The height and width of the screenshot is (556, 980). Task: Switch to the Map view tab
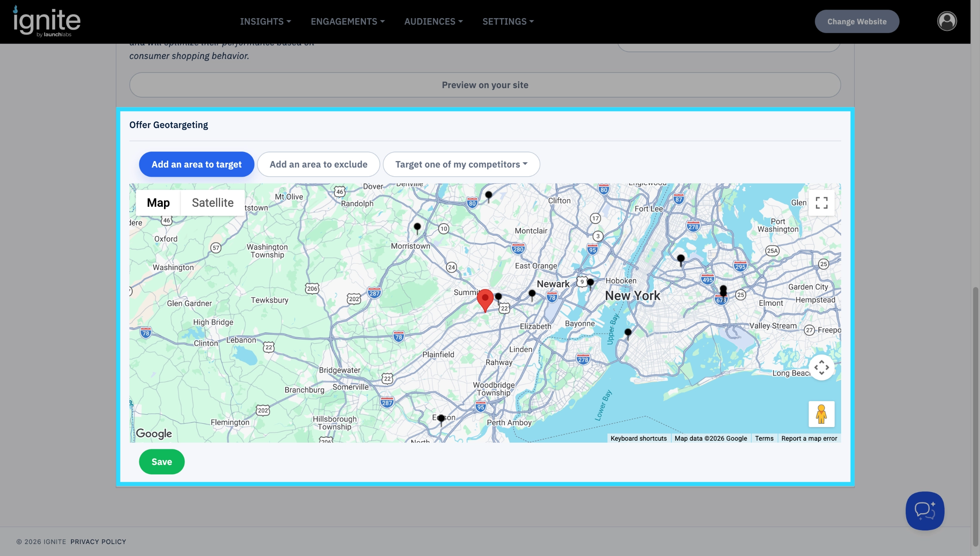coord(158,203)
